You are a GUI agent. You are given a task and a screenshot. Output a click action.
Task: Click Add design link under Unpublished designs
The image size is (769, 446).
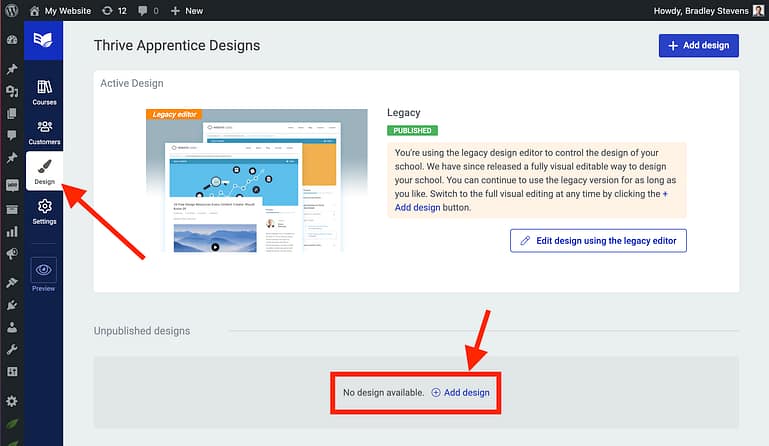point(460,393)
